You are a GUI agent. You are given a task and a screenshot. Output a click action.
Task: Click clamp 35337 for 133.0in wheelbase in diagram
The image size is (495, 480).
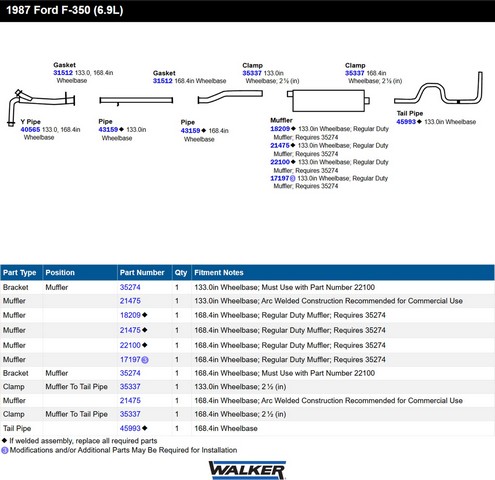point(252,73)
